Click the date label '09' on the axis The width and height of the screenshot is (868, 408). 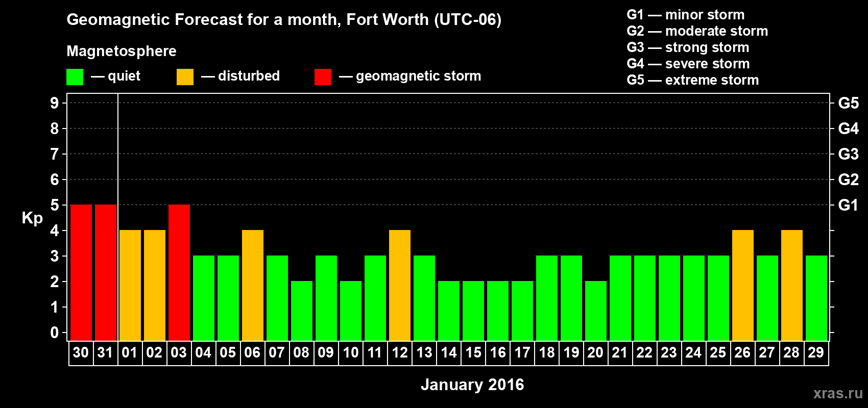click(326, 353)
